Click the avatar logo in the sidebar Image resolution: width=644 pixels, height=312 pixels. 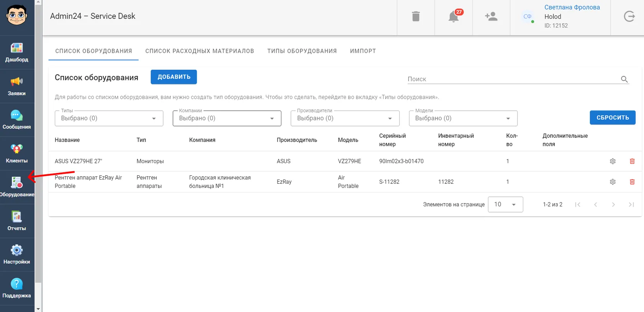(16, 15)
